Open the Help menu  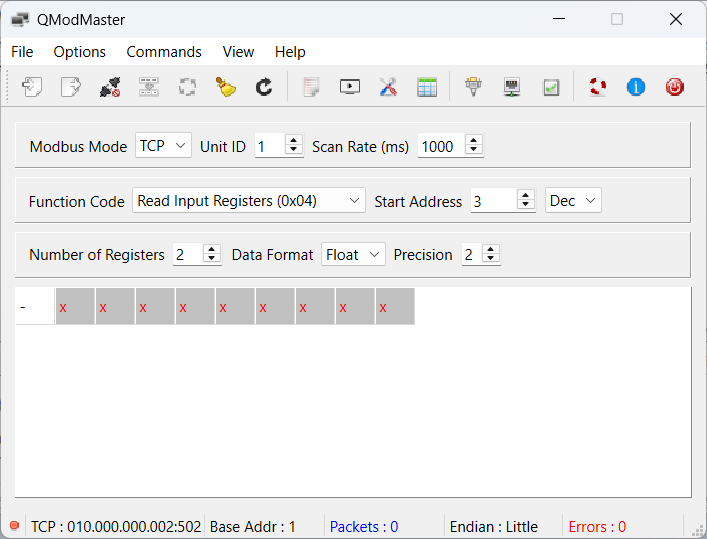coord(290,52)
